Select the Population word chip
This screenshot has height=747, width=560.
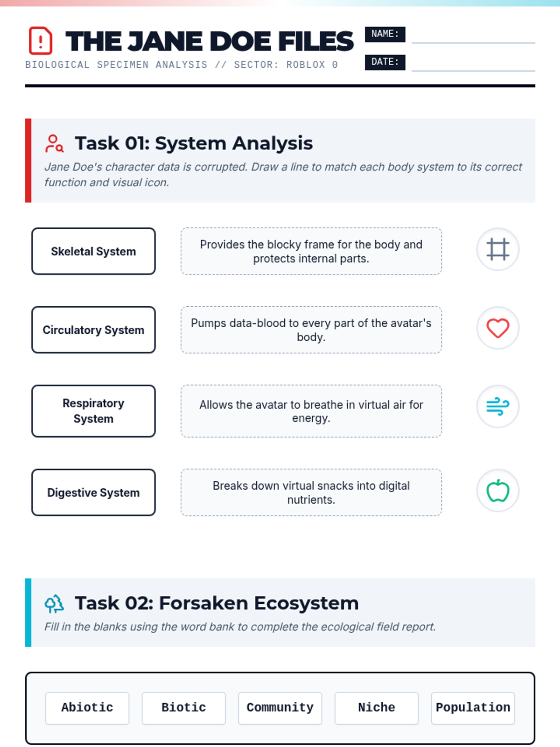pos(473,708)
